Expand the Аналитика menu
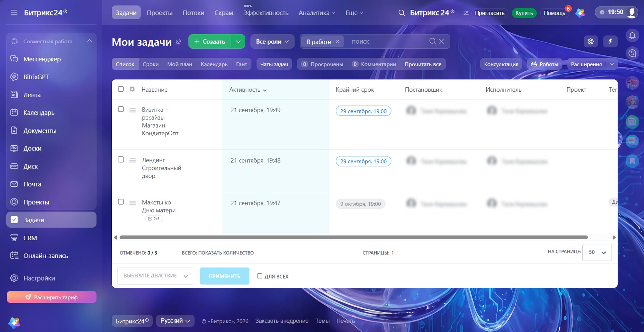Screen dimensions: 644x332 point(317,13)
